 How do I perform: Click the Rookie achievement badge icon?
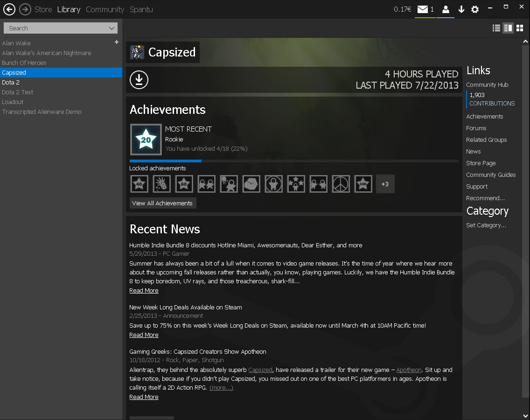(146, 140)
